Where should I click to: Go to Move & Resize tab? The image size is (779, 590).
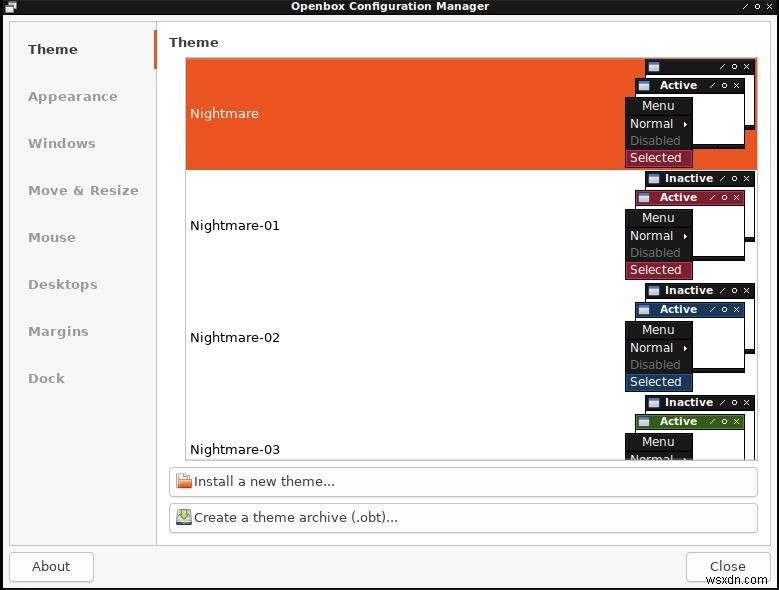click(x=82, y=190)
